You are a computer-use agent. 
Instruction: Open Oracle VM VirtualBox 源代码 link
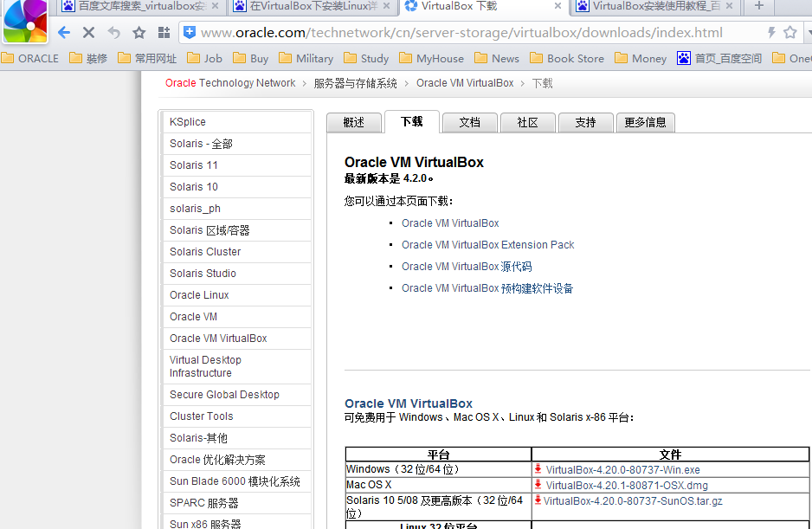[x=467, y=267]
